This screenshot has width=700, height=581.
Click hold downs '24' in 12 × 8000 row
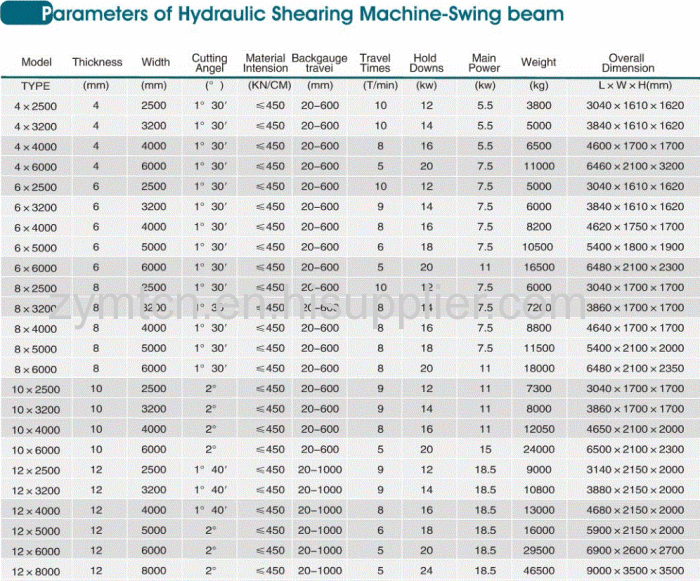point(426,571)
